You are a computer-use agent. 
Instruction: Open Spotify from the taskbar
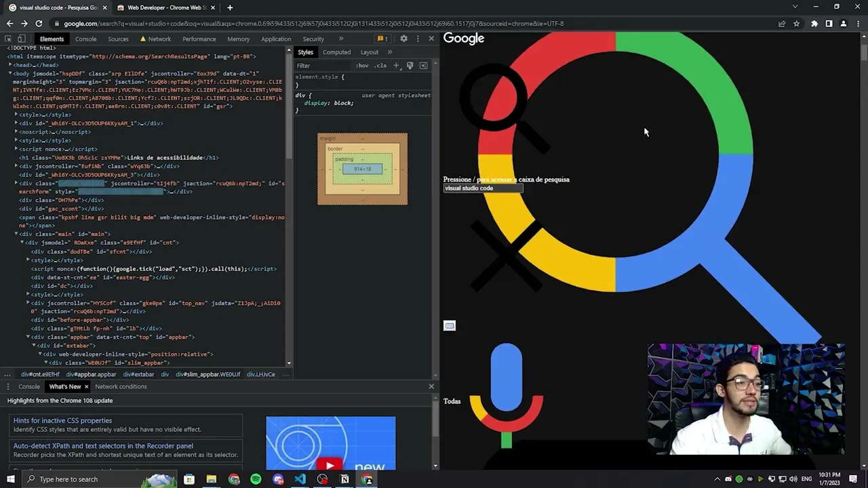(x=256, y=479)
